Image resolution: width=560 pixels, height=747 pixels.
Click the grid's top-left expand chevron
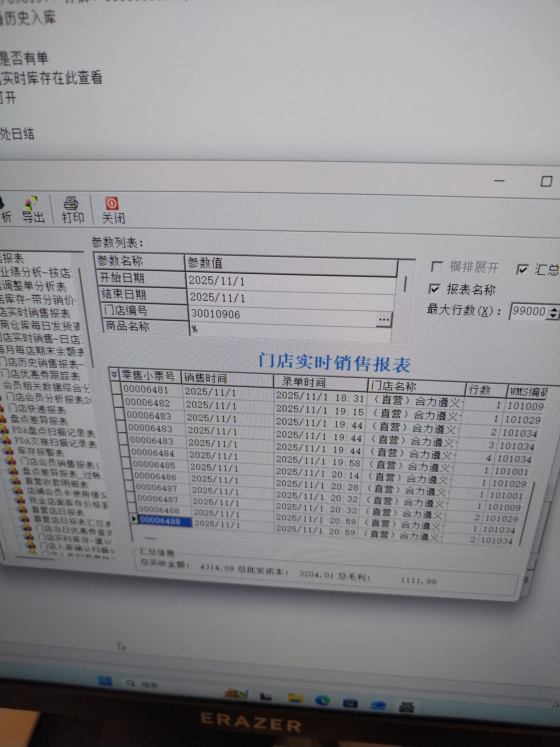(x=114, y=374)
